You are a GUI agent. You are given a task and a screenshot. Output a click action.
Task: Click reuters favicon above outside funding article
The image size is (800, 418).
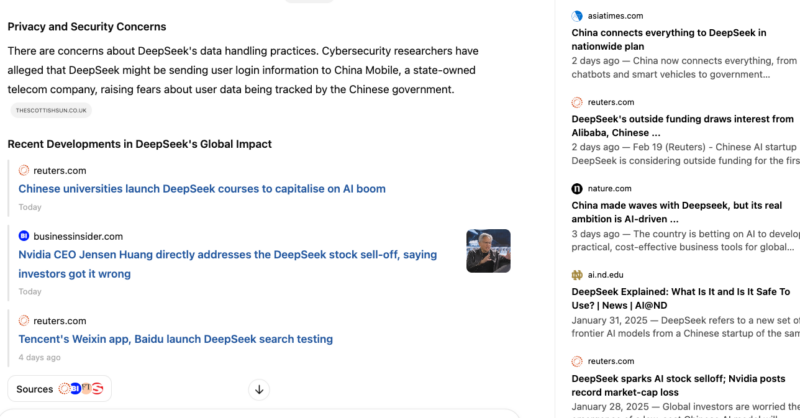(x=577, y=102)
